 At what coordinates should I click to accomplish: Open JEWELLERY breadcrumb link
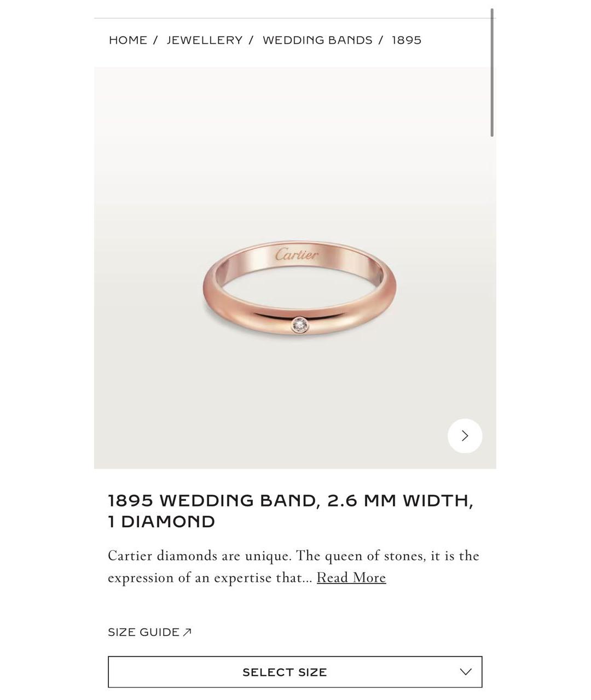pyautogui.click(x=205, y=40)
